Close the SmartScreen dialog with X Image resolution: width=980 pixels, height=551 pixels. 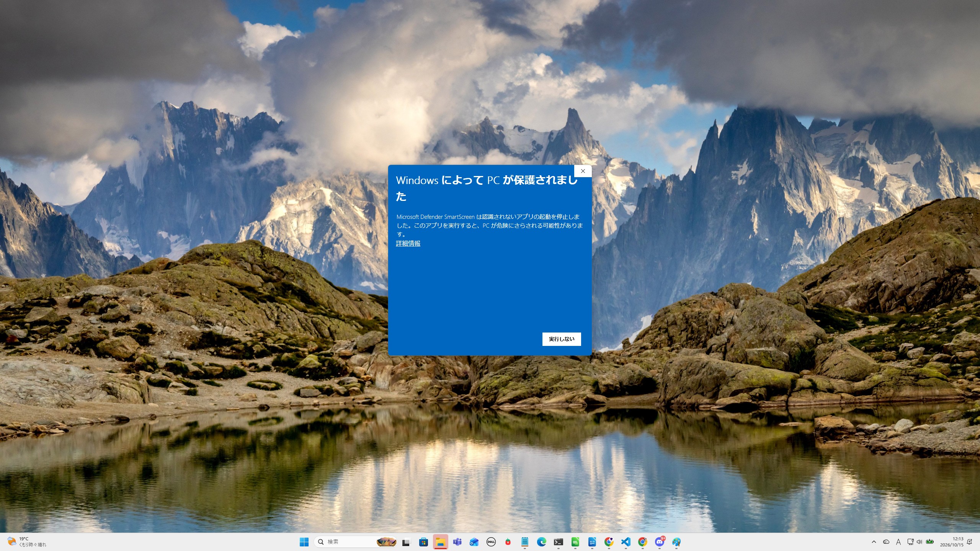click(x=583, y=171)
